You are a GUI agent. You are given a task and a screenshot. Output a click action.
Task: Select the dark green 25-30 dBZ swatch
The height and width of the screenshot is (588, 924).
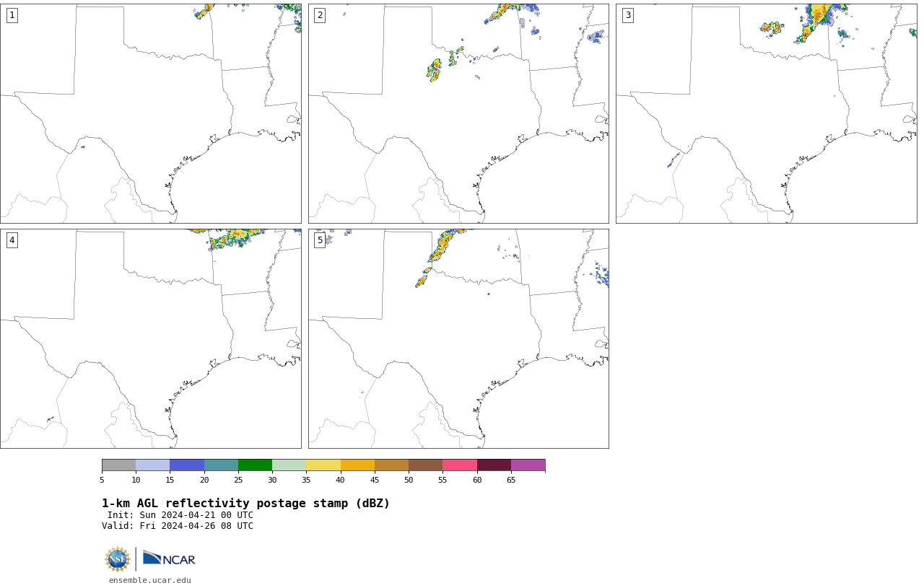[255, 465]
